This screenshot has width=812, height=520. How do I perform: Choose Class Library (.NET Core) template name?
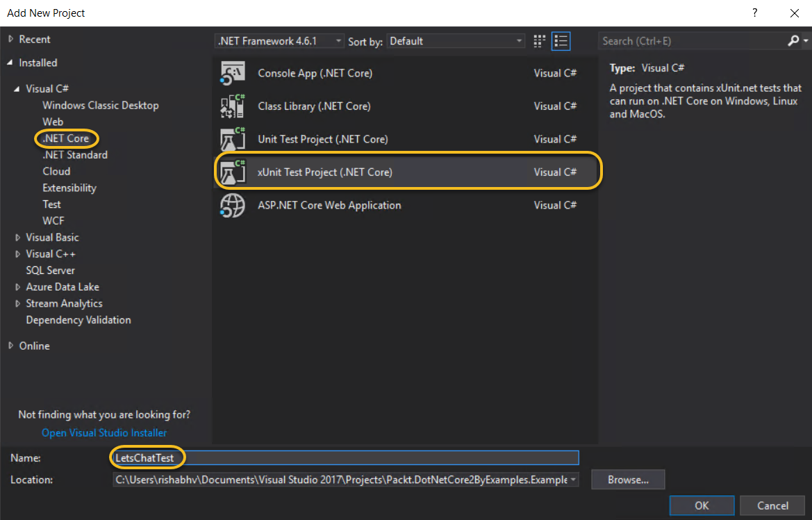[x=315, y=106]
